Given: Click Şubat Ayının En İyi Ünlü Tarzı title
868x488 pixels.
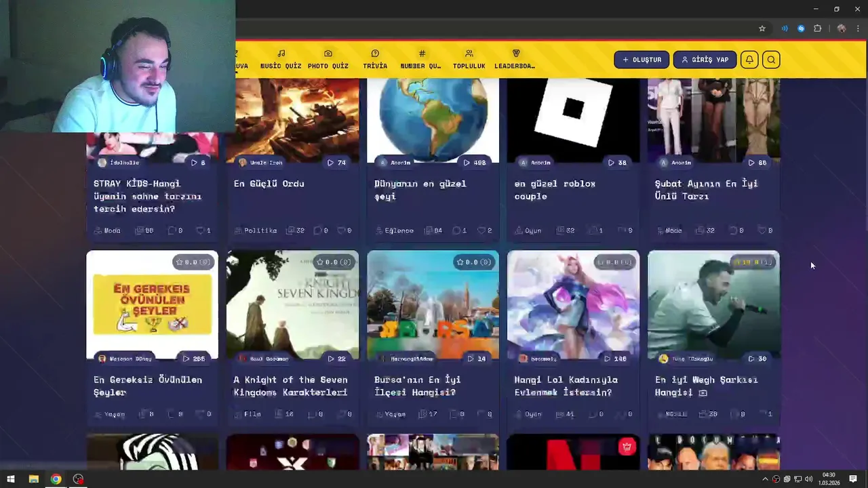Looking at the screenshot, I should [x=706, y=190].
